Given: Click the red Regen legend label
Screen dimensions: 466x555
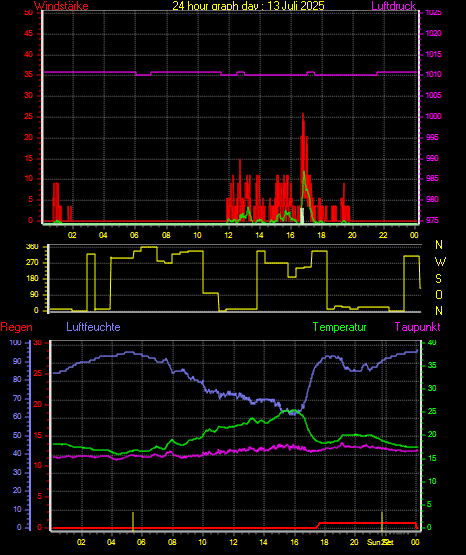Looking at the screenshot, I should 16,327.
